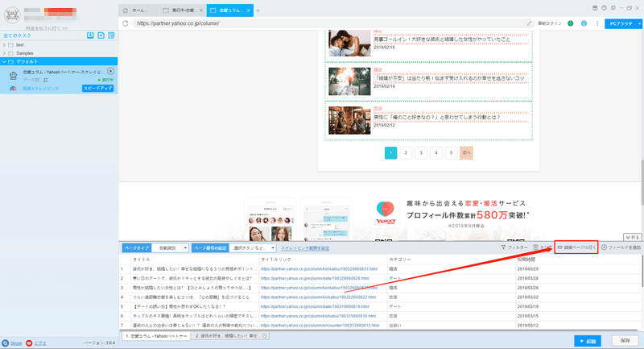Go to page 2 in pagination
This screenshot has width=644, height=349.
[406, 153]
